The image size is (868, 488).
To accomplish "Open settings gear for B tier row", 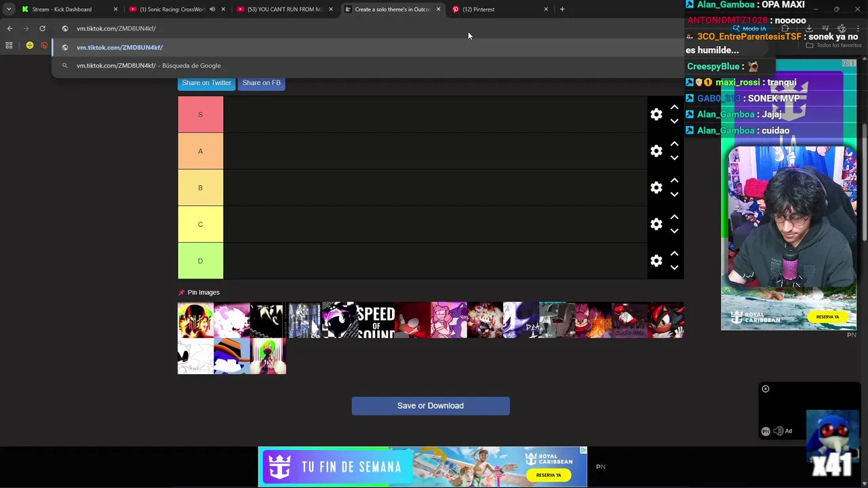I will [656, 188].
